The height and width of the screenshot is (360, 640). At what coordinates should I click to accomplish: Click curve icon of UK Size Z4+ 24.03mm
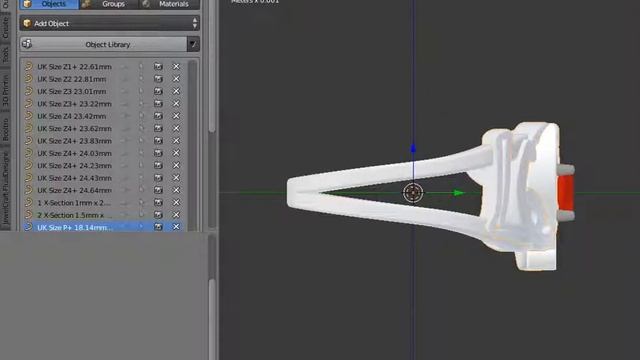pyautogui.click(x=28, y=153)
